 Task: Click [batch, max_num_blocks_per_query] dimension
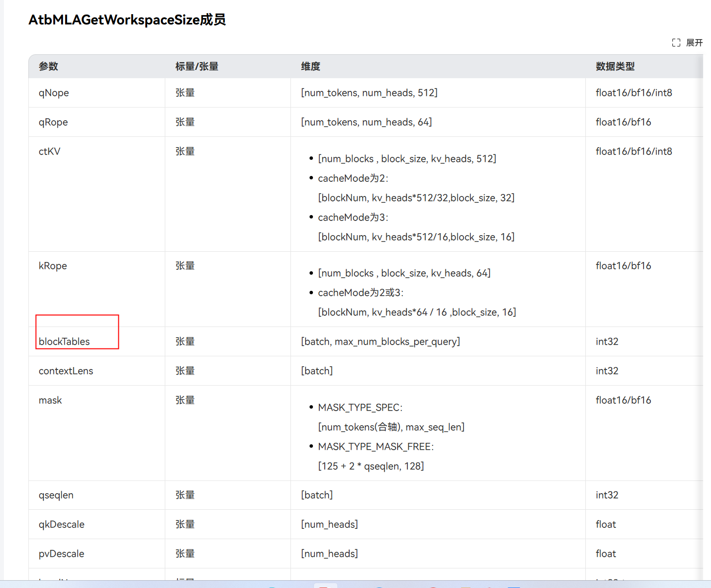[x=380, y=342]
